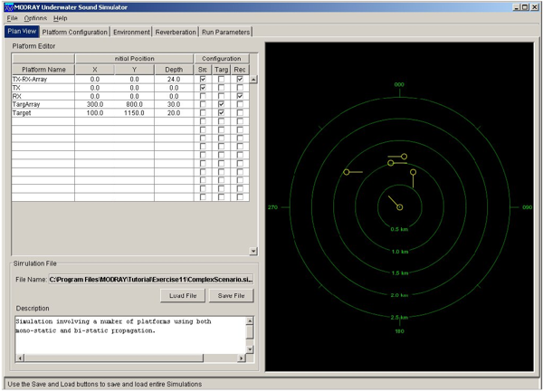Switch to Run Parameters tab
Viewport: 543px width, 392px height.
pos(225,32)
